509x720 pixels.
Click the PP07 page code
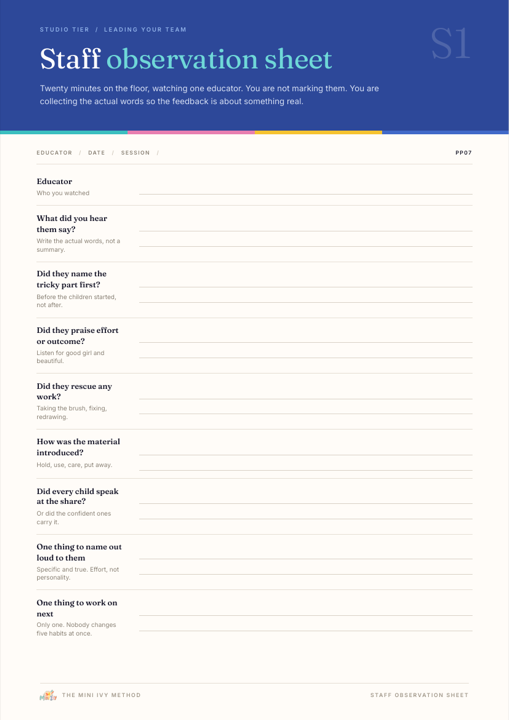[464, 152]
